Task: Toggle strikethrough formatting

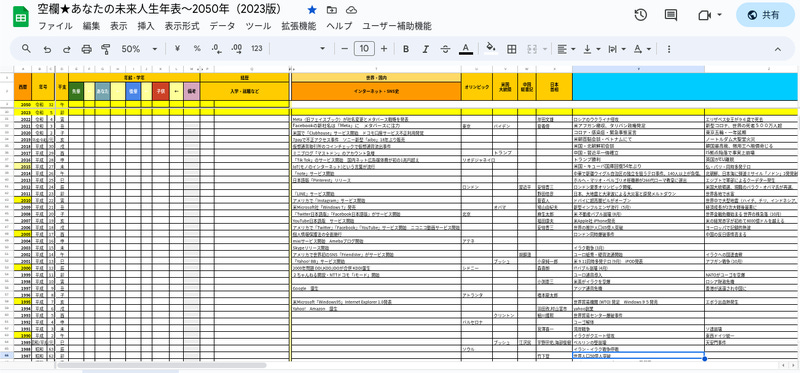Action: [x=445, y=49]
